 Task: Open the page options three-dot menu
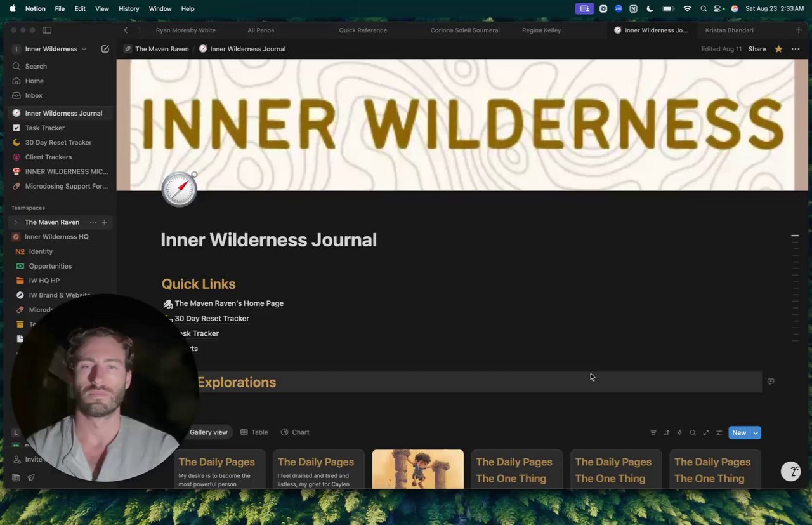796,49
